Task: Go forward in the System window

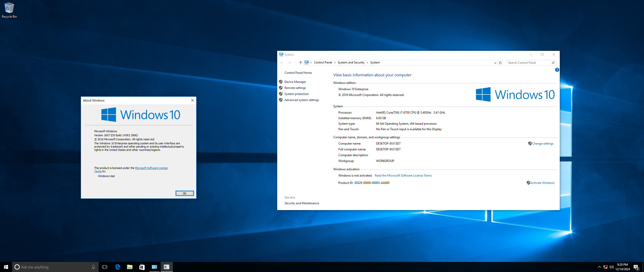Action: (289, 63)
